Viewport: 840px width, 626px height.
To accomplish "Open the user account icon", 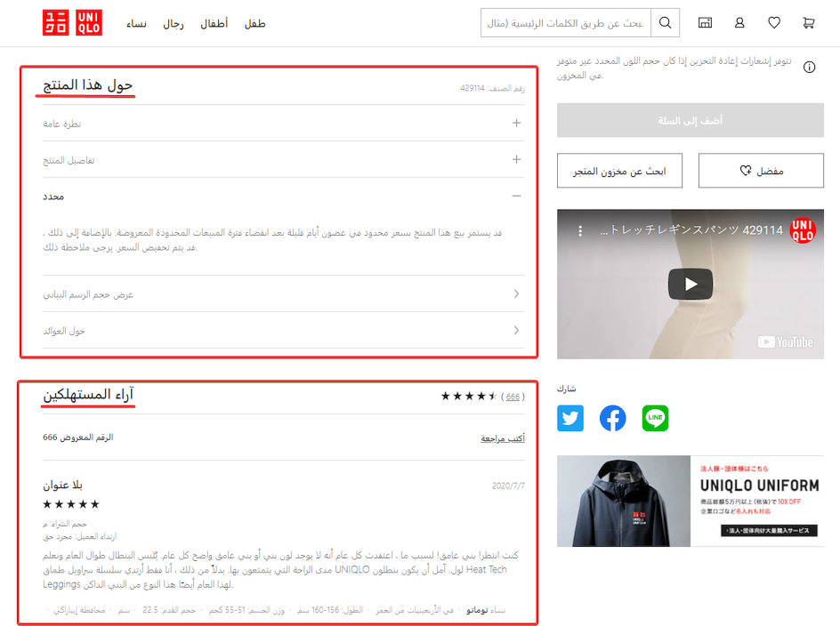I will pos(739,22).
